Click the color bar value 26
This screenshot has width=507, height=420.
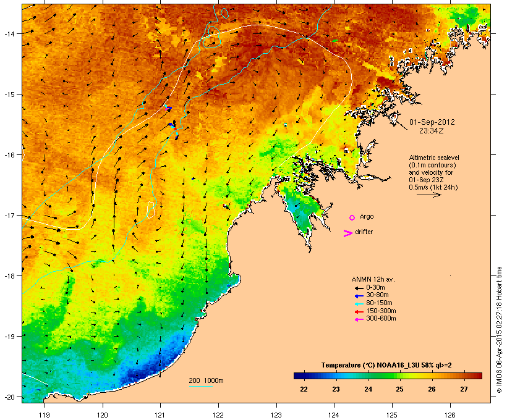tap(432, 389)
